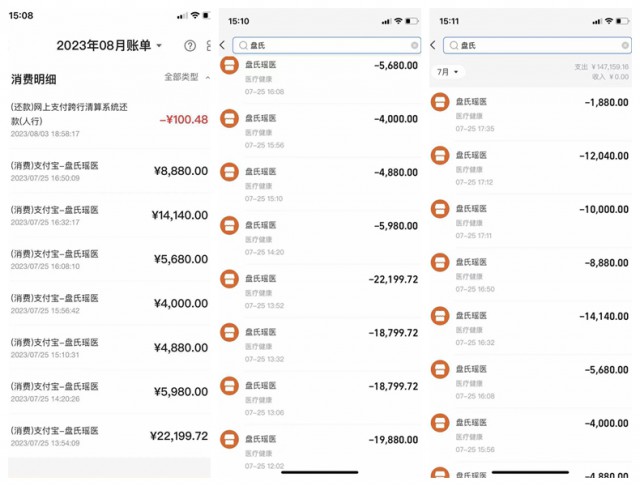
Task: Tap merchant icon beside 07-25 15:56 in the 15:10 screen
Action: point(229,118)
